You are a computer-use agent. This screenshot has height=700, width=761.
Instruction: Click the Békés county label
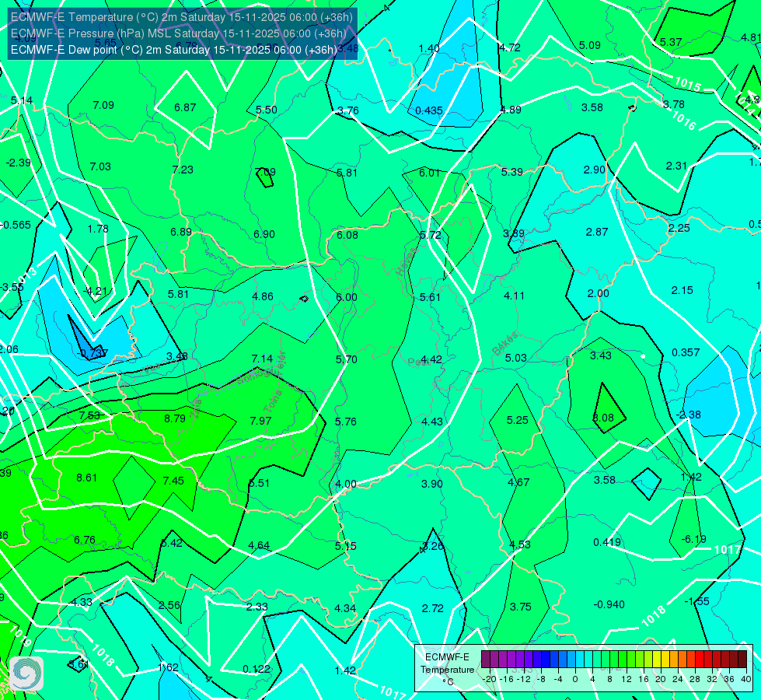pos(504,344)
